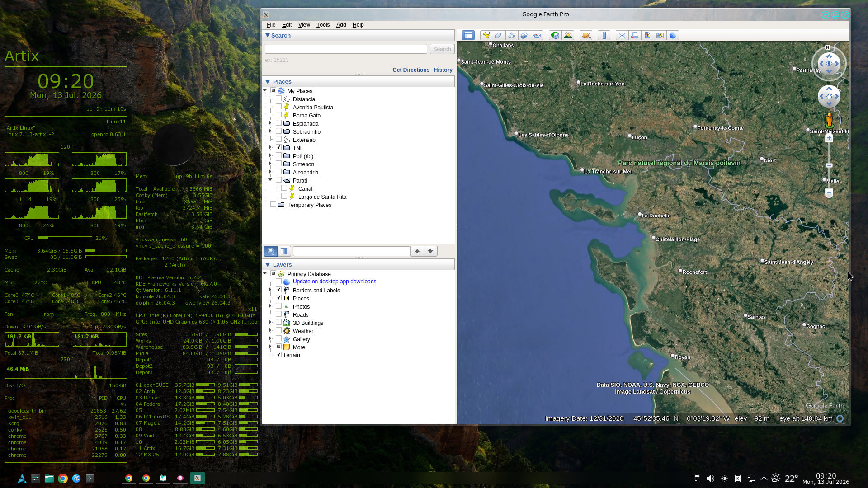
Task: Open the File menu
Action: (271, 25)
